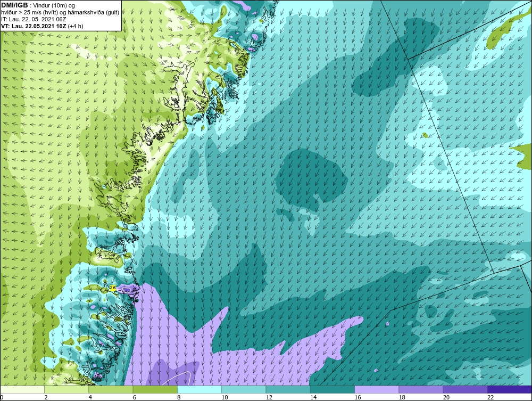The height and width of the screenshot is (401, 532).
Task: Pick the 12–14 m/s teal legend swatch
Action: (288, 389)
